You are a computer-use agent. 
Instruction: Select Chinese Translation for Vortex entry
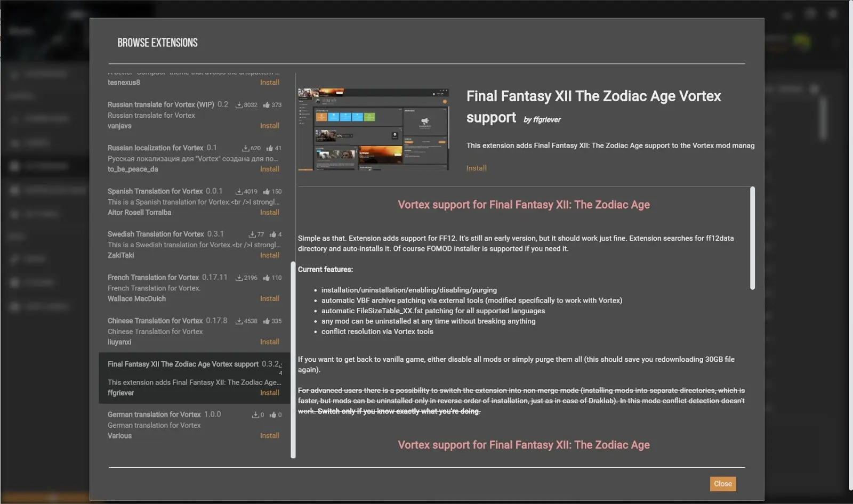pos(195,331)
